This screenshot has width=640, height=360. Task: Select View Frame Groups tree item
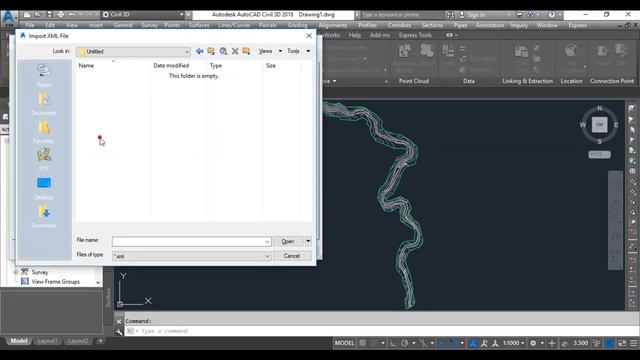tap(56, 282)
